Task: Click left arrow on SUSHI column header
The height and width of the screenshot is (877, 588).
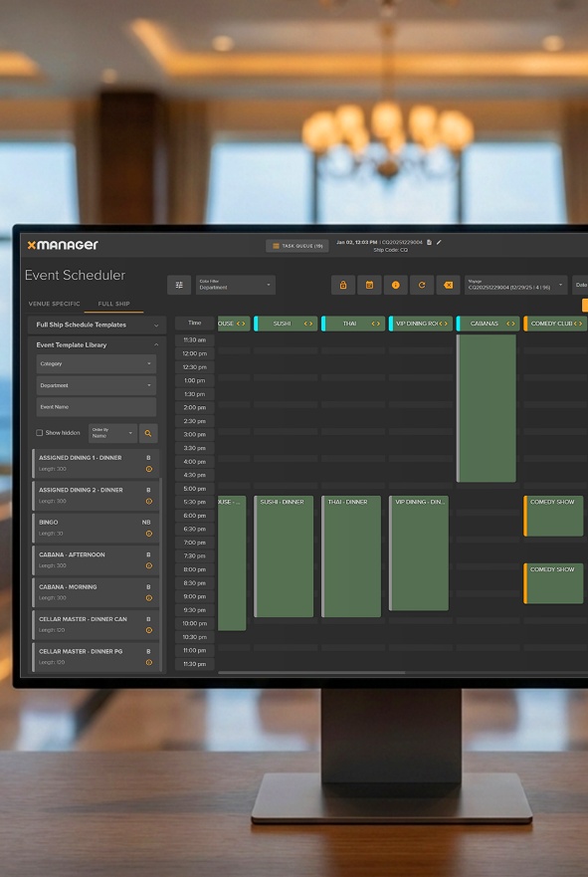Action: (x=305, y=324)
